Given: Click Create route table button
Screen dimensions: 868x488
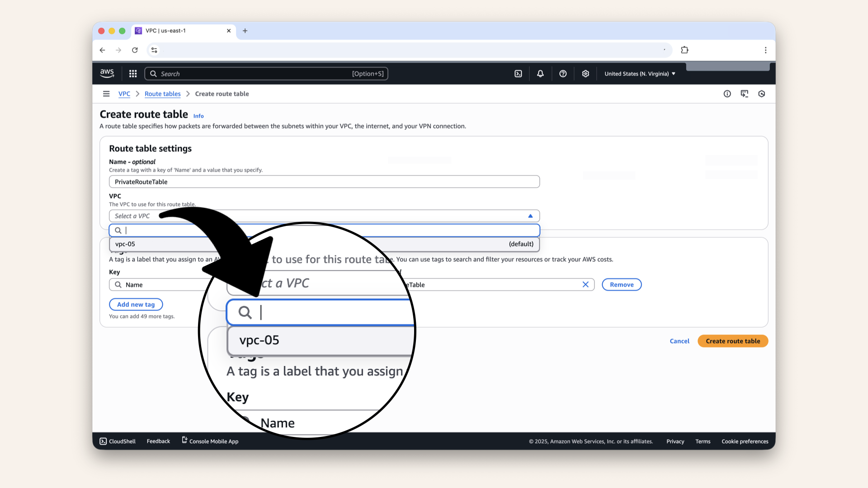Looking at the screenshot, I should point(732,341).
